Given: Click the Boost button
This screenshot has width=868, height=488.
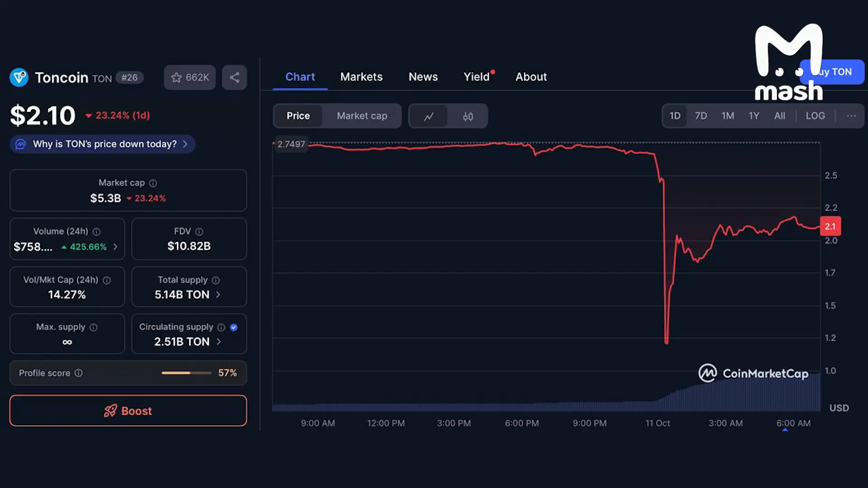Looking at the screenshot, I should coord(128,411).
